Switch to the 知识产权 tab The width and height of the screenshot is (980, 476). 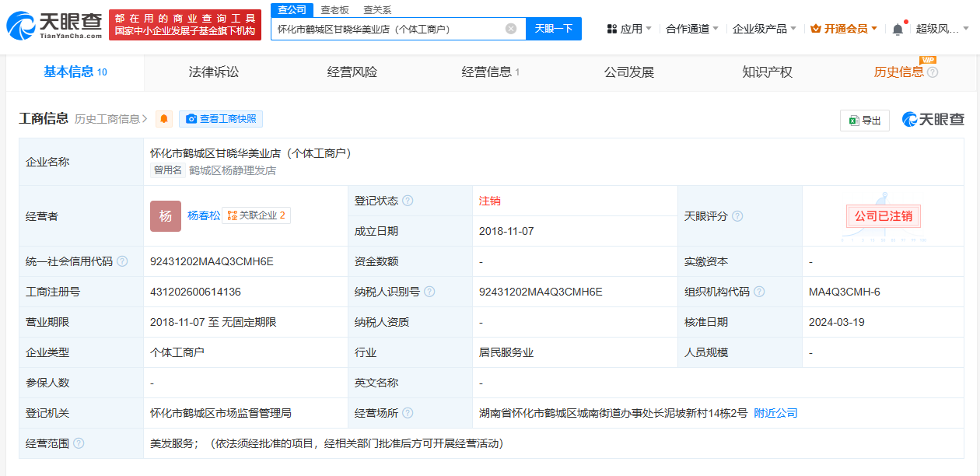click(x=767, y=72)
